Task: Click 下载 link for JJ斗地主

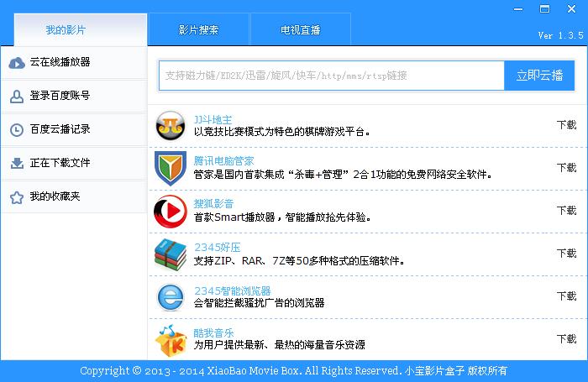Action: [566, 125]
